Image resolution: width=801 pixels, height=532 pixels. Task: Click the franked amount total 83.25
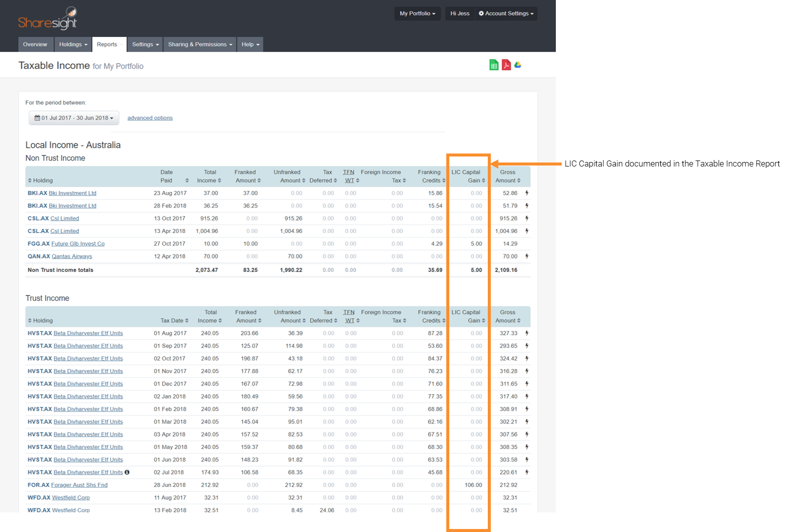251,270
